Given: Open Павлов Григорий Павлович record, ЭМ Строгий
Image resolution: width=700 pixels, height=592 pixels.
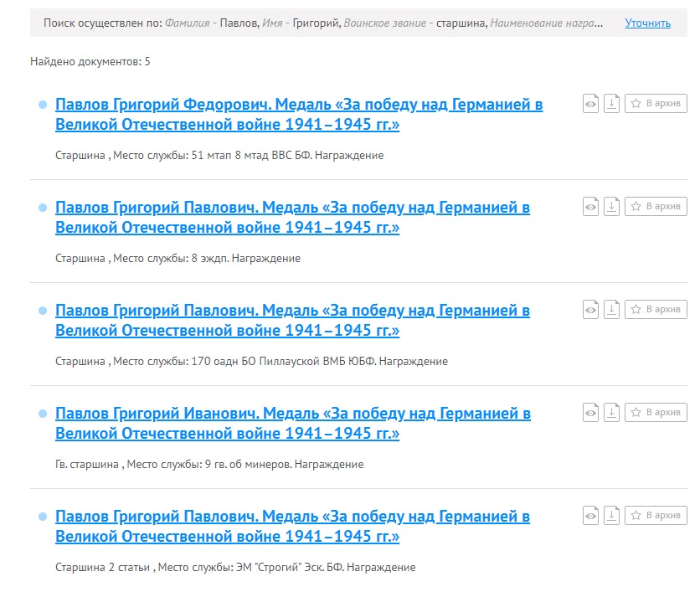Looking at the screenshot, I should click(292, 527).
